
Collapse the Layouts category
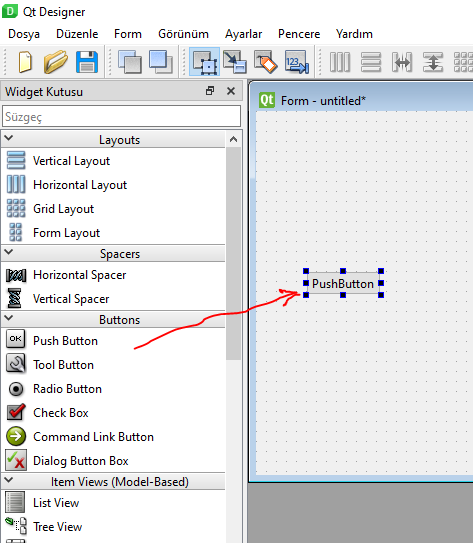[9, 138]
